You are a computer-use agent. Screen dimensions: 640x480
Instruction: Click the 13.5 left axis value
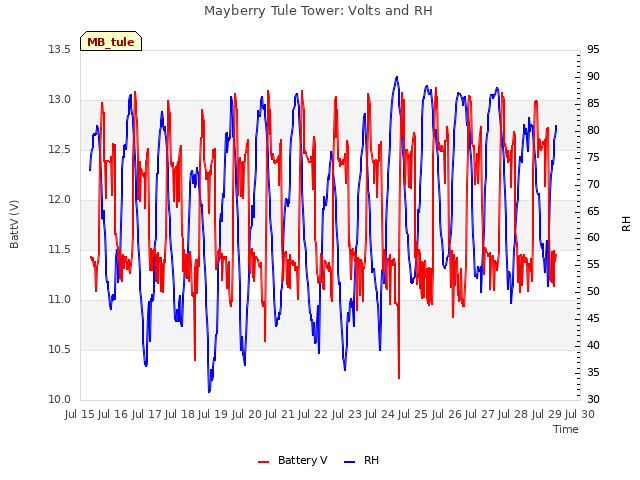[60, 50]
